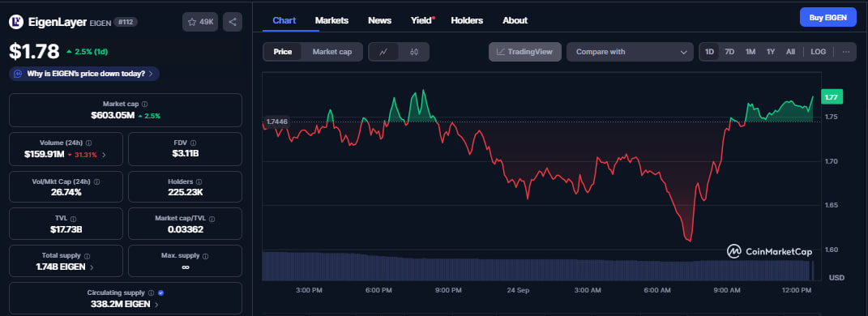
Task: Switch to the line chart icon
Action: [x=383, y=52]
